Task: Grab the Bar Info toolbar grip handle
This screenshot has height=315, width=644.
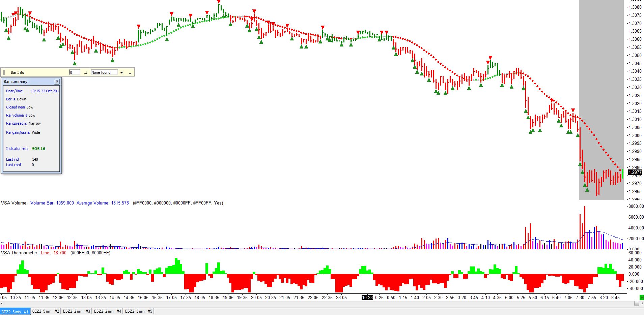Action: pyautogui.click(x=4, y=72)
